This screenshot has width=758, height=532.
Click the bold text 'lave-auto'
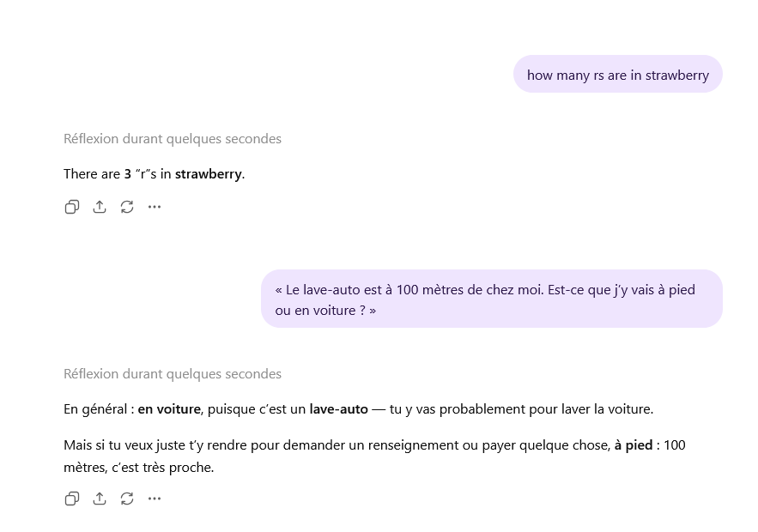(338, 408)
